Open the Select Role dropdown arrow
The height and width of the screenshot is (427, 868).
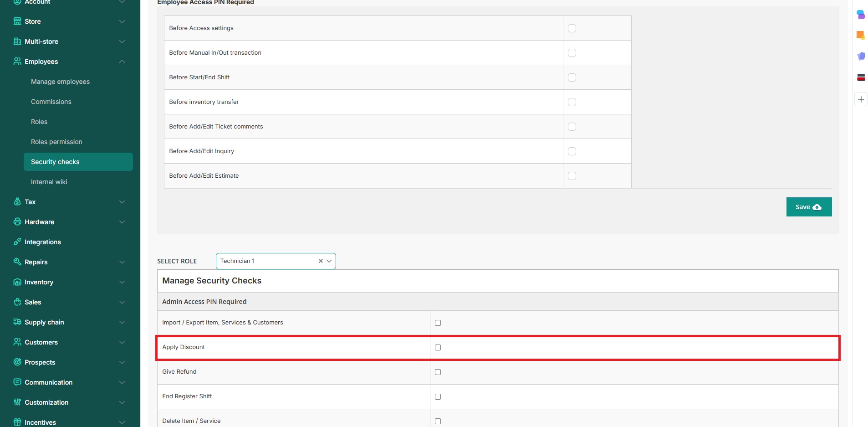pyautogui.click(x=329, y=261)
